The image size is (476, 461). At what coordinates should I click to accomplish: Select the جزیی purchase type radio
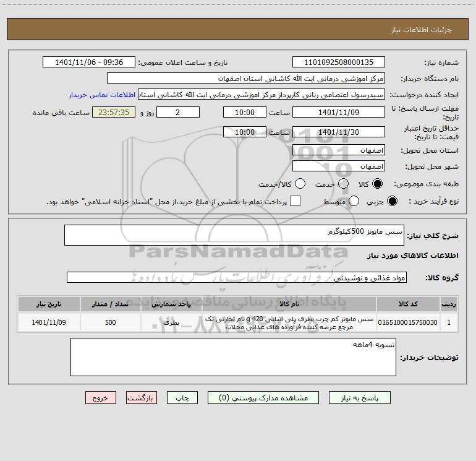[392, 201]
